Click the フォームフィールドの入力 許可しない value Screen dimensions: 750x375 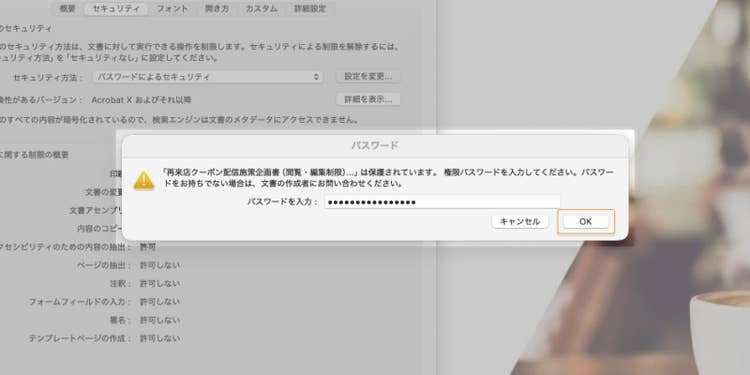click(x=160, y=302)
